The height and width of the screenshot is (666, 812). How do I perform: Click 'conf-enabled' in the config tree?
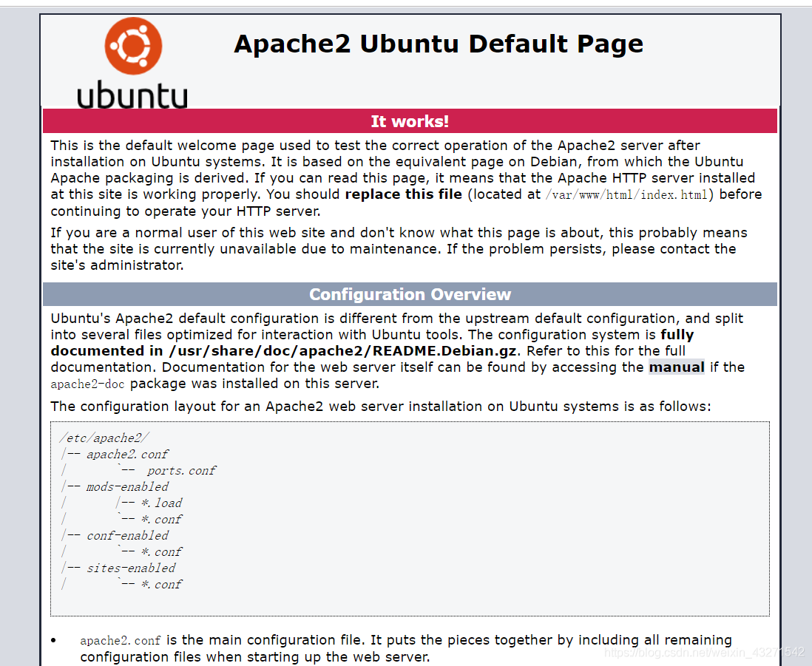point(127,535)
